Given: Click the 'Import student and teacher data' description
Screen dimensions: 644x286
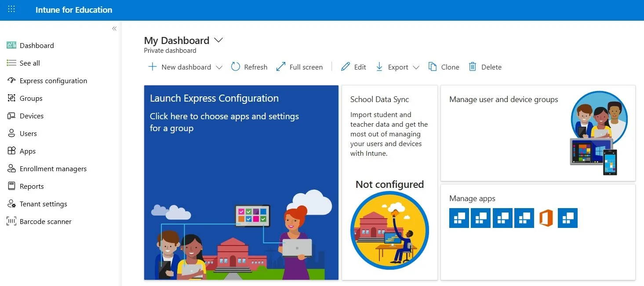Looking at the screenshot, I should pyautogui.click(x=389, y=134).
